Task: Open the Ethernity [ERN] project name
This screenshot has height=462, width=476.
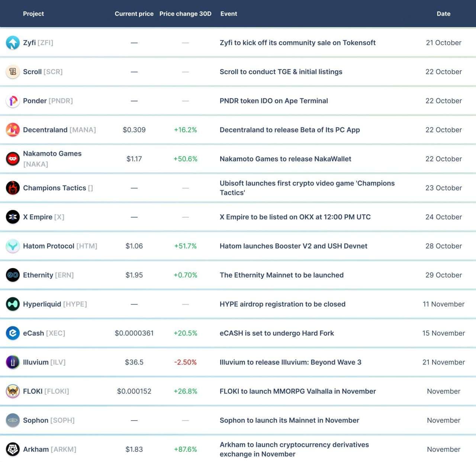Action: coord(48,275)
